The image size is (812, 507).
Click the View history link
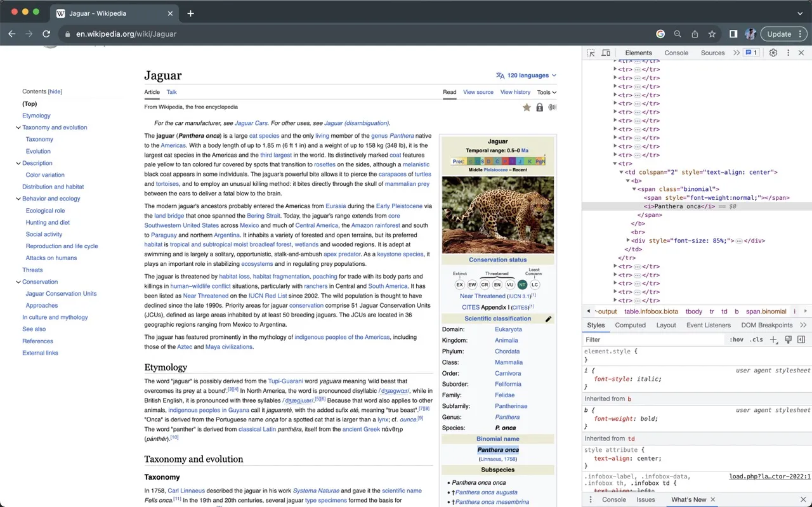pos(515,92)
